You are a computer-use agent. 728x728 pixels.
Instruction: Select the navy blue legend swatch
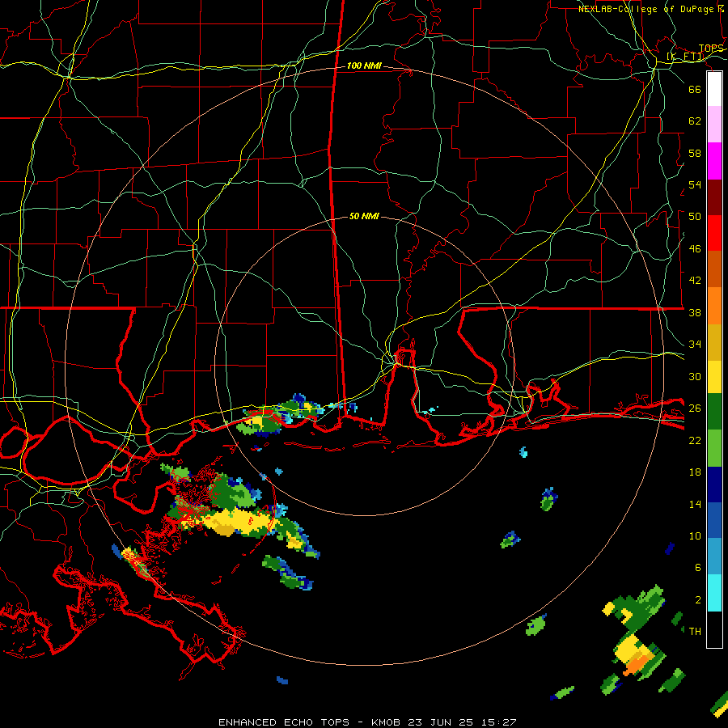(x=714, y=485)
